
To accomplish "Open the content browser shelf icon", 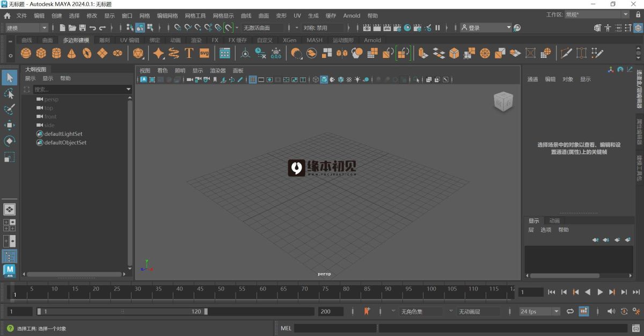I will coord(225,53).
